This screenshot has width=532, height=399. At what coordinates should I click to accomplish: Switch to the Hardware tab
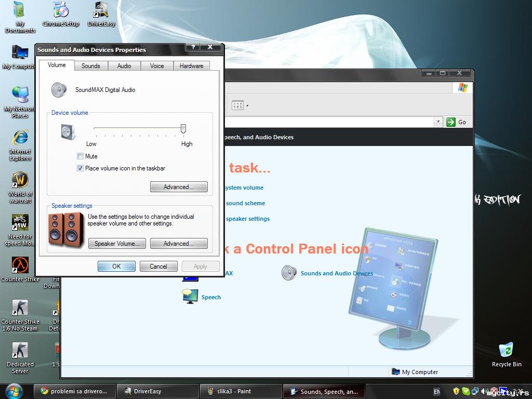click(191, 66)
